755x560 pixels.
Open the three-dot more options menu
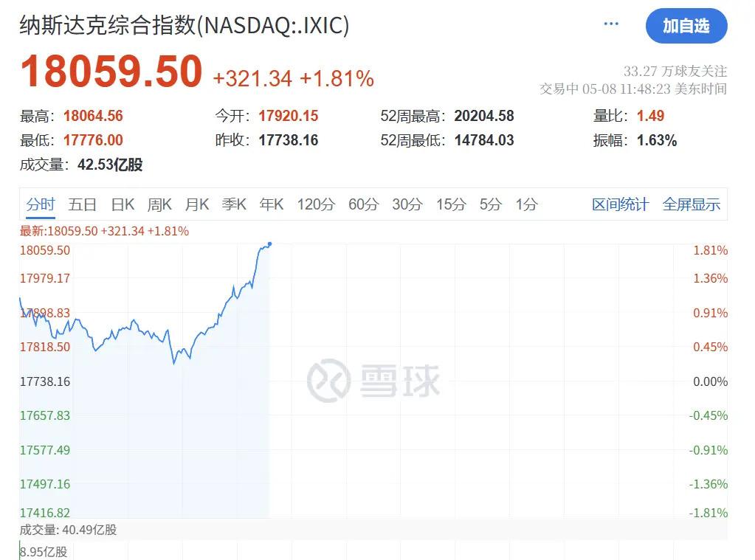(x=611, y=24)
